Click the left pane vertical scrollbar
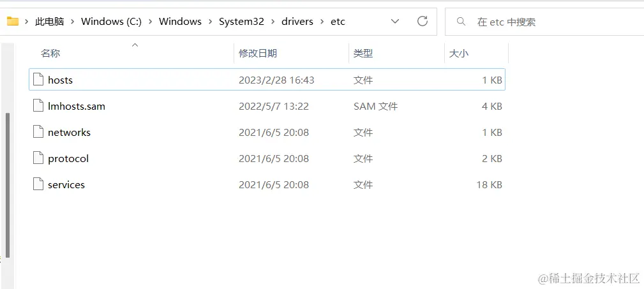Image resolution: width=644 pixels, height=289 pixels. click(x=8, y=186)
